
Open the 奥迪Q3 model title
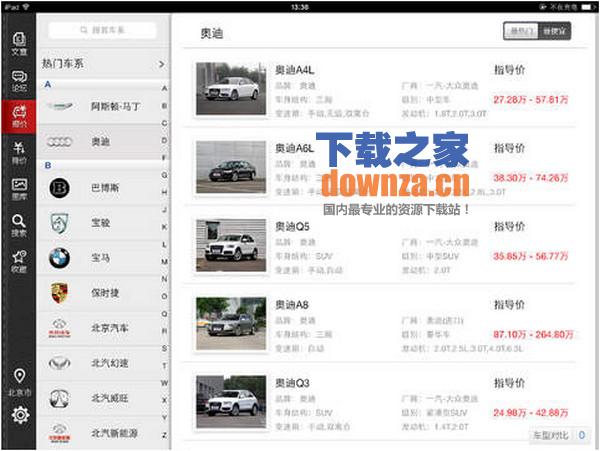pyautogui.click(x=292, y=383)
